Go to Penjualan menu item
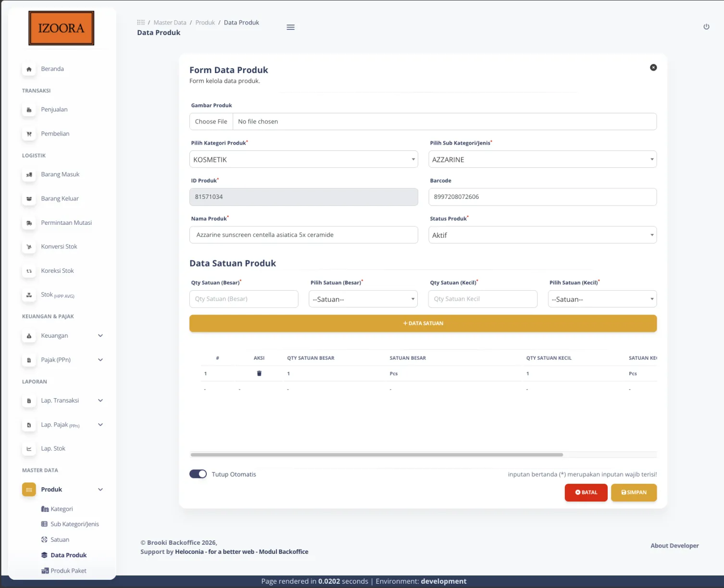724x588 pixels. [x=54, y=110]
